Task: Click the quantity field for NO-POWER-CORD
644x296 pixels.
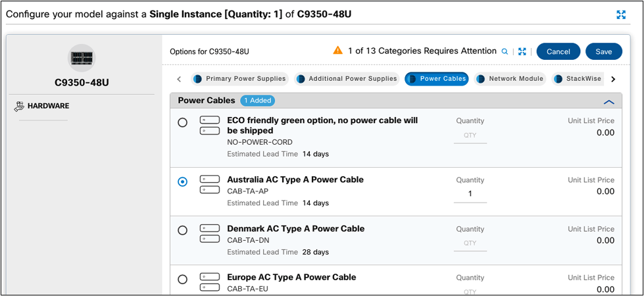Action: [470, 135]
